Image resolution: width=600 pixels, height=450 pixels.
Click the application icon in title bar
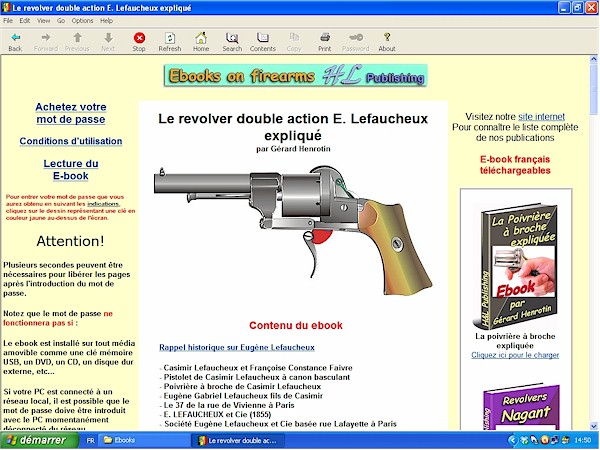[6, 8]
